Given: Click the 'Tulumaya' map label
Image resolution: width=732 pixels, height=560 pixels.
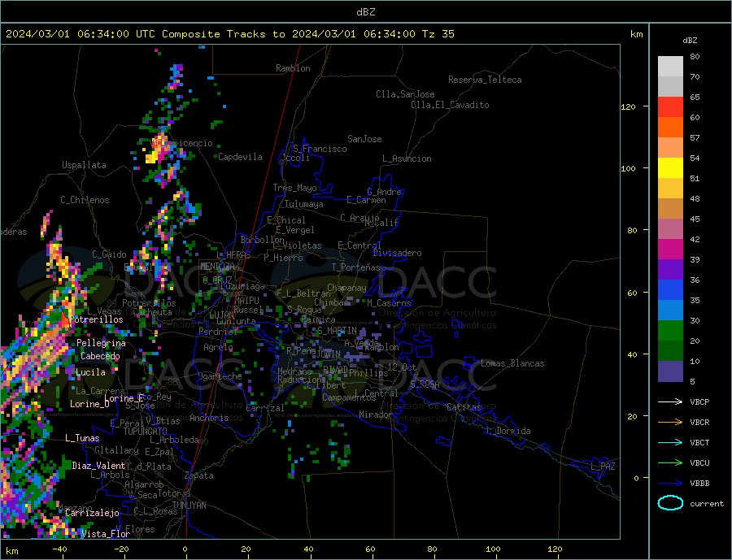Looking at the screenshot, I should click(304, 204).
